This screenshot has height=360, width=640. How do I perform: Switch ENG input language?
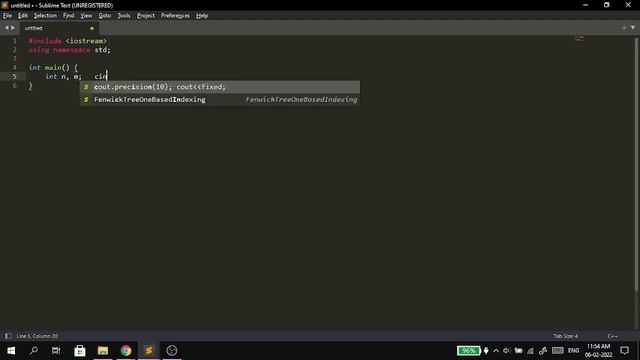point(573,351)
